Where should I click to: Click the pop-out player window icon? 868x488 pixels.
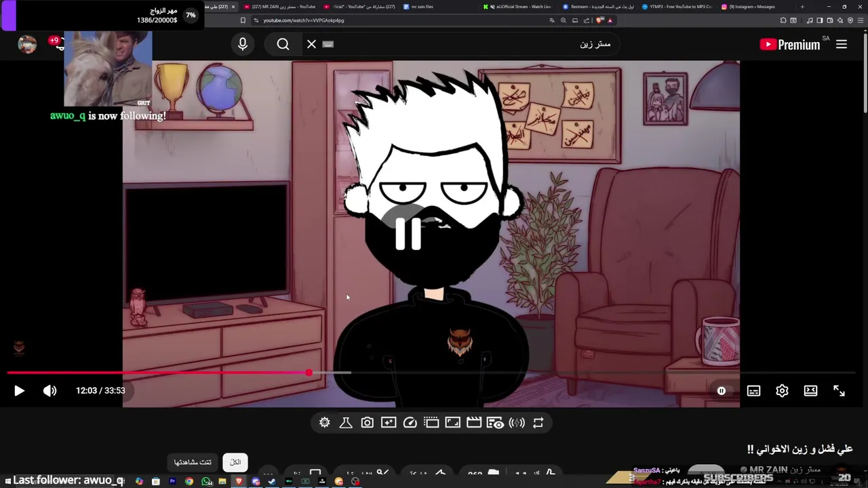[x=431, y=422]
